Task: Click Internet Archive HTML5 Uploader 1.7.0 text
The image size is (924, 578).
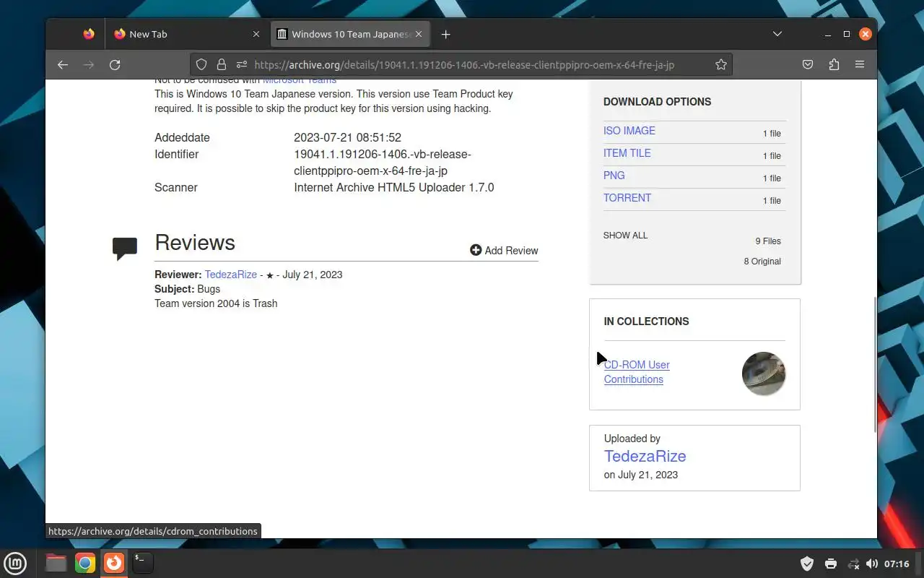Action: pos(394,187)
